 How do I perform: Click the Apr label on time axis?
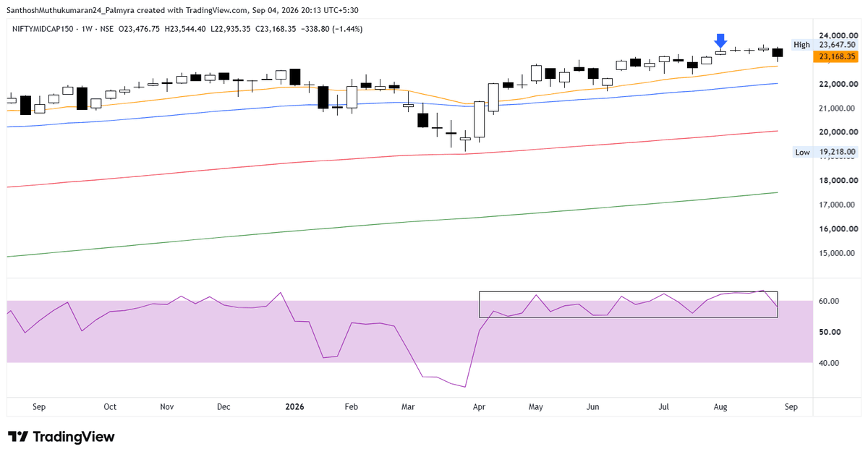[479, 407]
